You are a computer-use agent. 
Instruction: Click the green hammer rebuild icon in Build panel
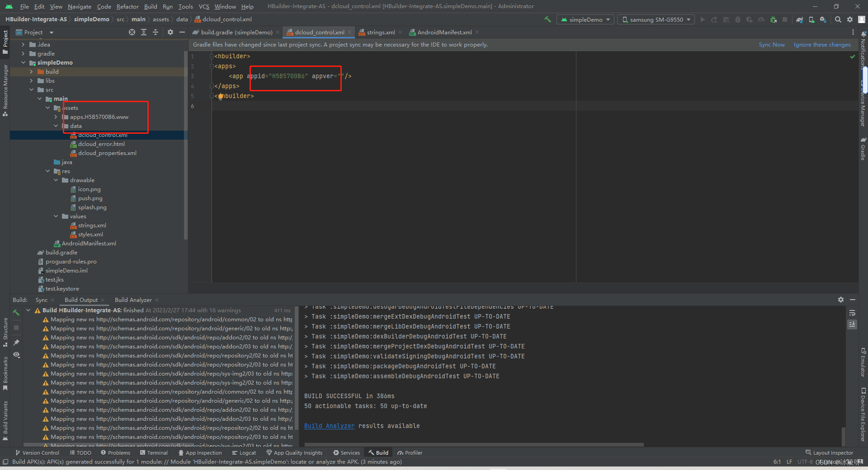pos(16,313)
